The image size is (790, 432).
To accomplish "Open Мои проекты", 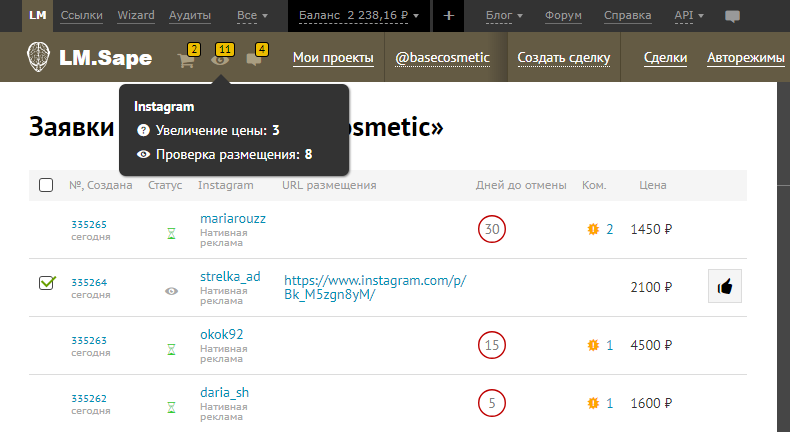I will 333,57.
